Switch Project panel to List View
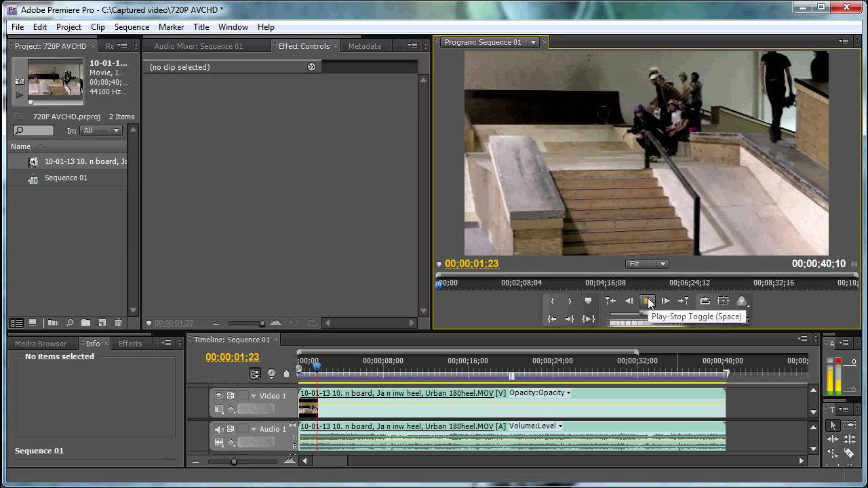868x488 pixels. (16, 323)
